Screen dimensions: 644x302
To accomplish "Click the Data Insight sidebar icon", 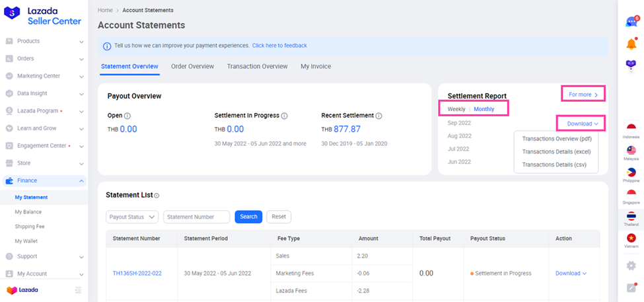I will [9, 93].
